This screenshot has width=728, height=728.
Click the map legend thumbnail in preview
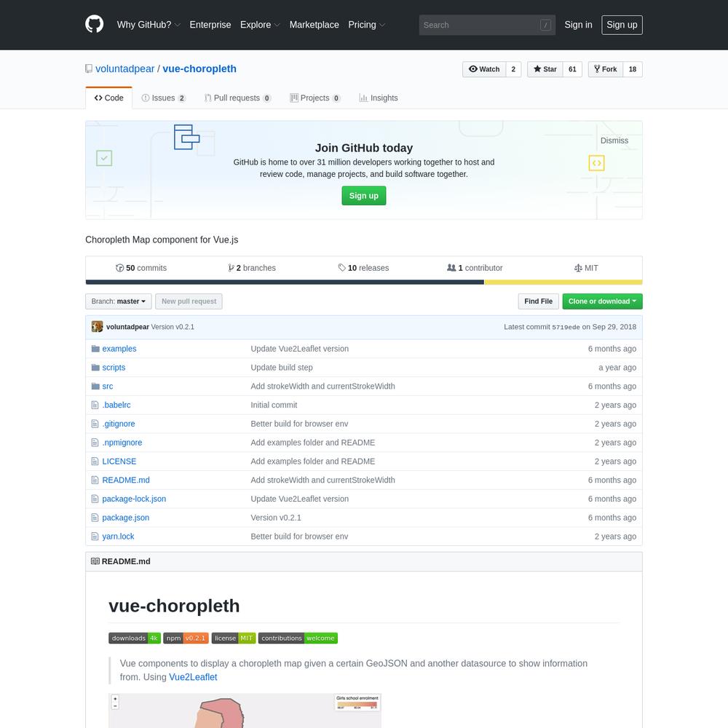tap(357, 703)
